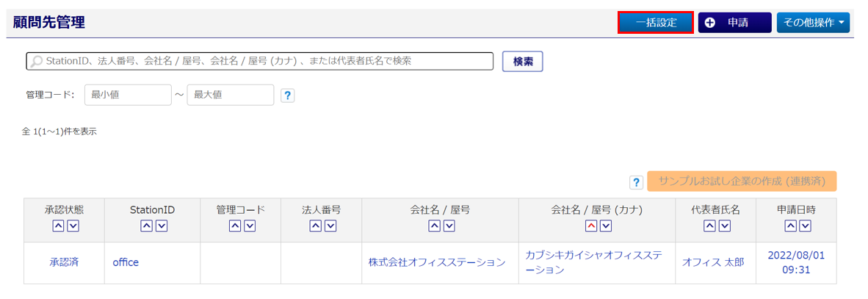Open the office StationID link

pyautogui.click(x=126, y=262)
